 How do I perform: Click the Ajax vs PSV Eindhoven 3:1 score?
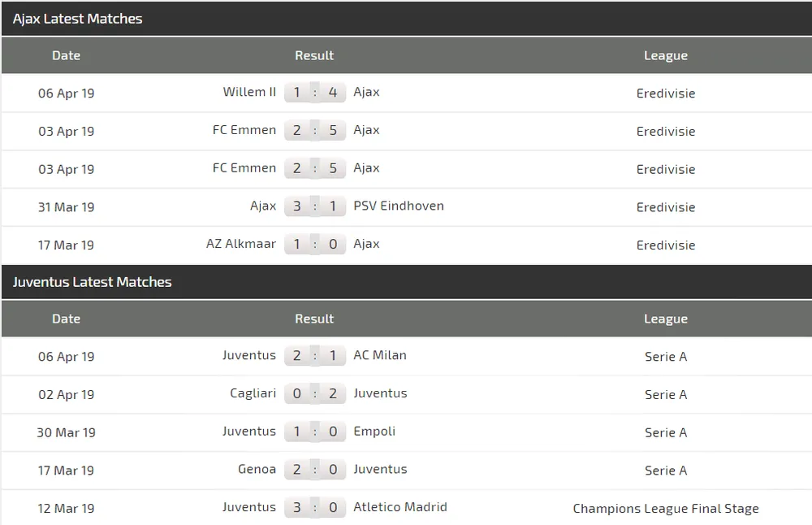click(315, 206)
